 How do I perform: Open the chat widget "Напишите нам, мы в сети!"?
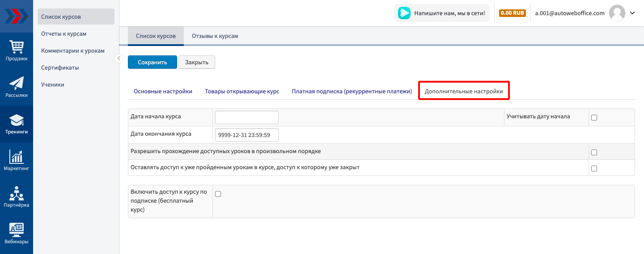coord(442,13)
